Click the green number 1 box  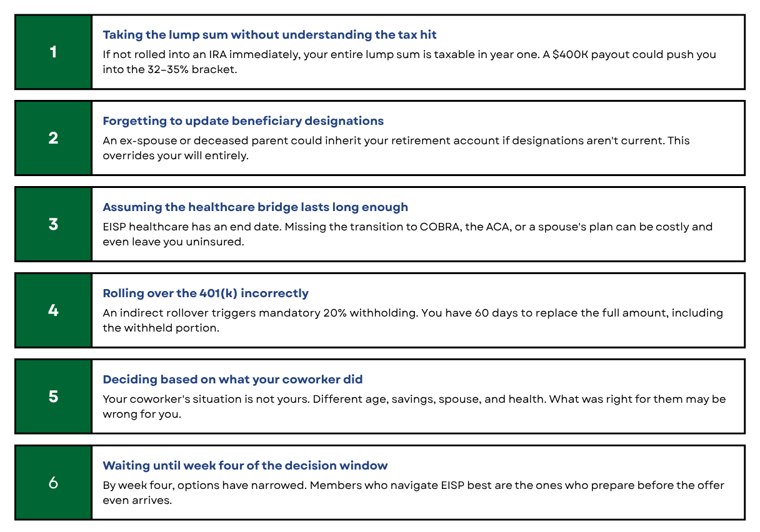[x=53, y=52]
